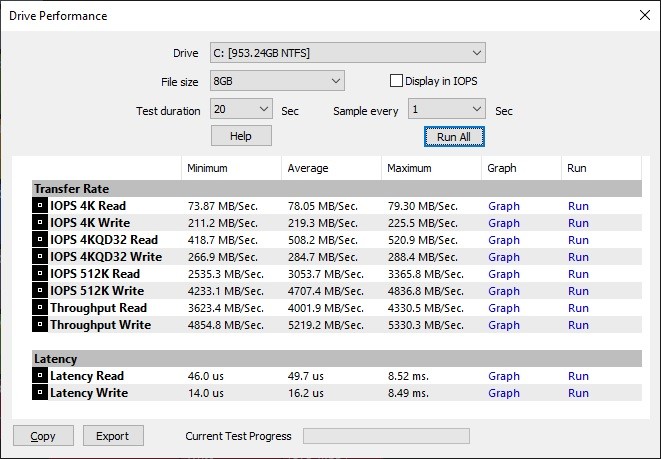Open Graph for Throughput Read
Image resolution: width=661 pixels, height=459 pixels.
(504, 308)
